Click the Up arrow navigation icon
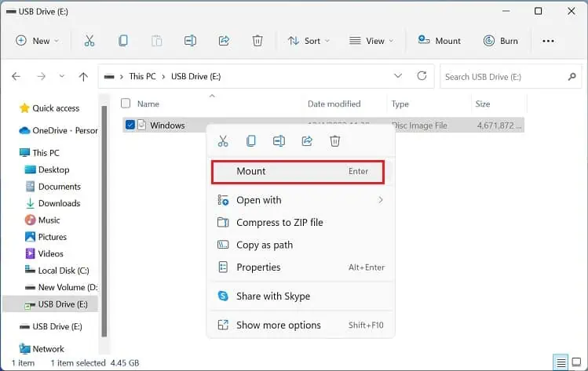 (x=83, y=77)
